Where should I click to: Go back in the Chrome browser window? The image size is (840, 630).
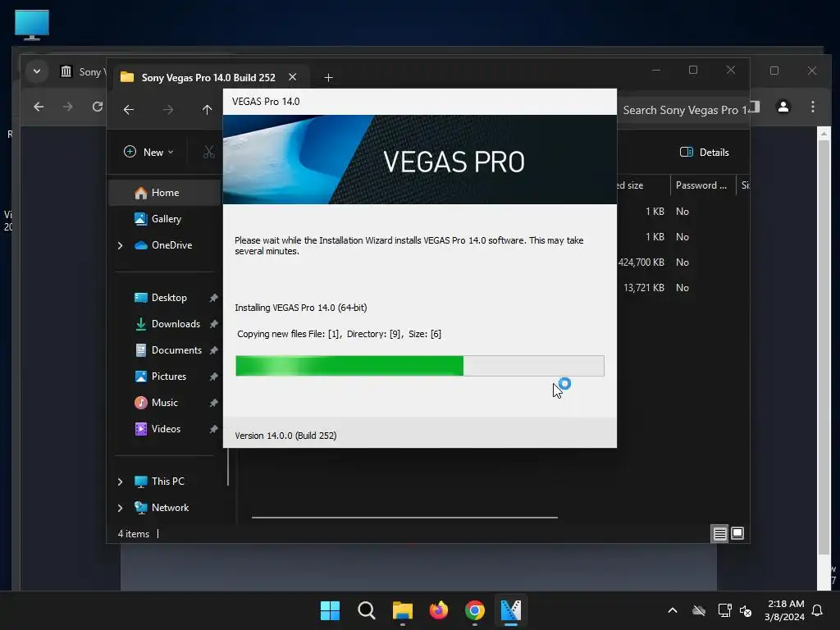click(39, 107)
